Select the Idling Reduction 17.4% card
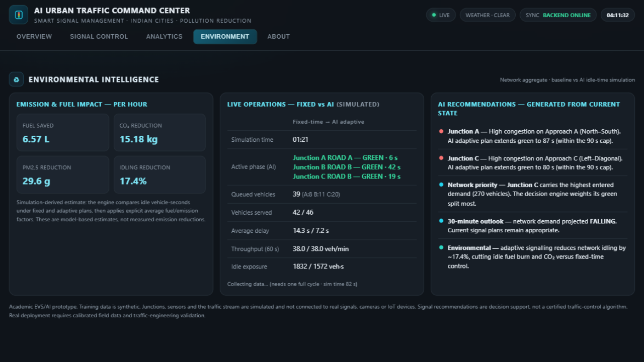This screenshot has width=644, height=362. coord(159,174)
